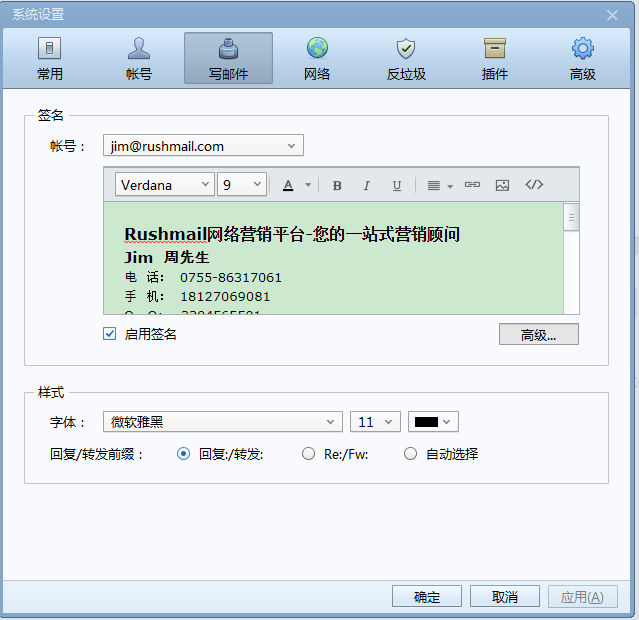Insert a hyperlink into the signature
Image resolution: width=639 pixels, height=620 pixels.
pos(472,185)
